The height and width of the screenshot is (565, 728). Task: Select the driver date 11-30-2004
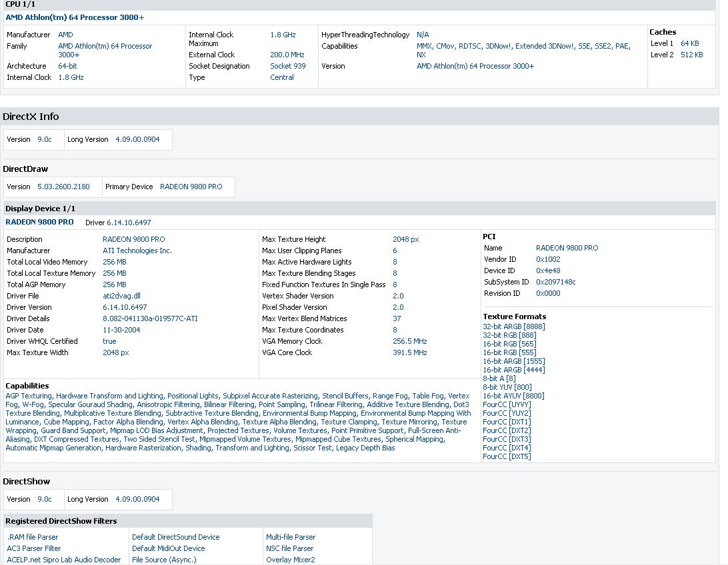point(121,330)
